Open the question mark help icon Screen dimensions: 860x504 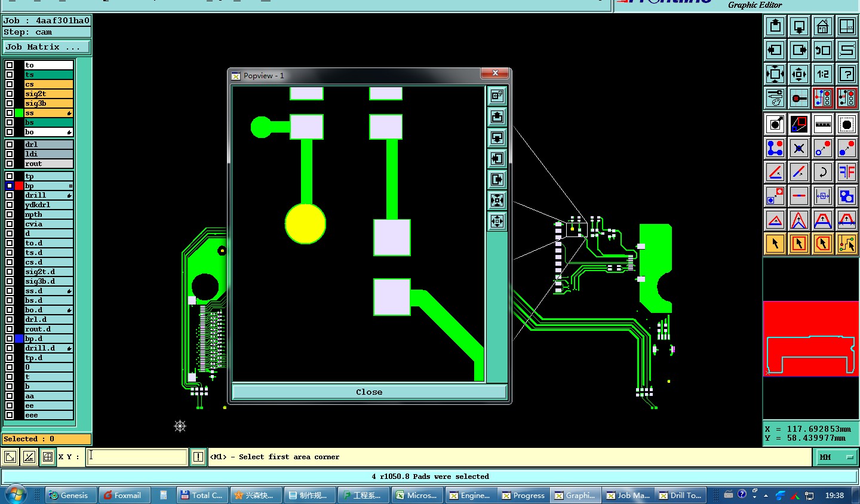847,74
